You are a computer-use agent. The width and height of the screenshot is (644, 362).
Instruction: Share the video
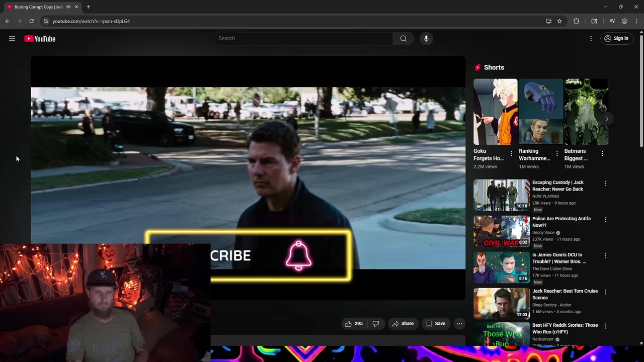tap(403, 324)
